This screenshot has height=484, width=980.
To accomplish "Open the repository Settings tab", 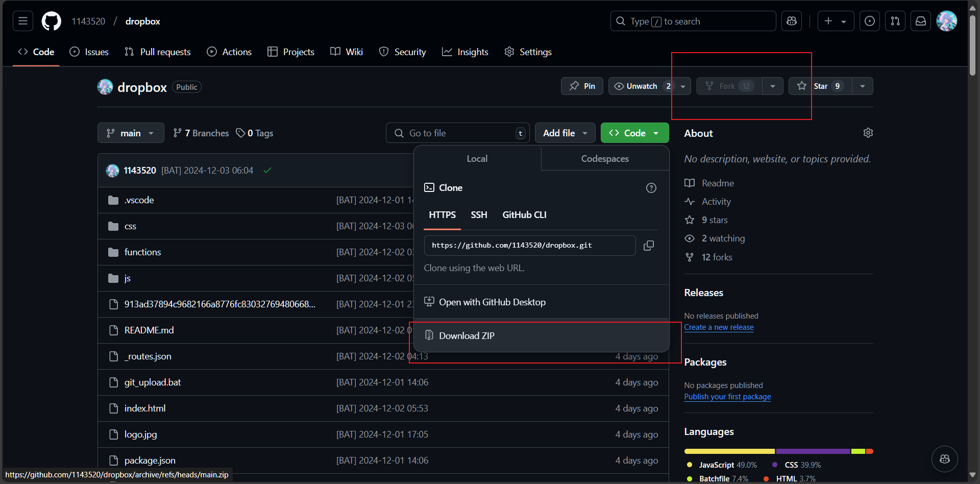I will pyautogui.click(x=528, y=52).
